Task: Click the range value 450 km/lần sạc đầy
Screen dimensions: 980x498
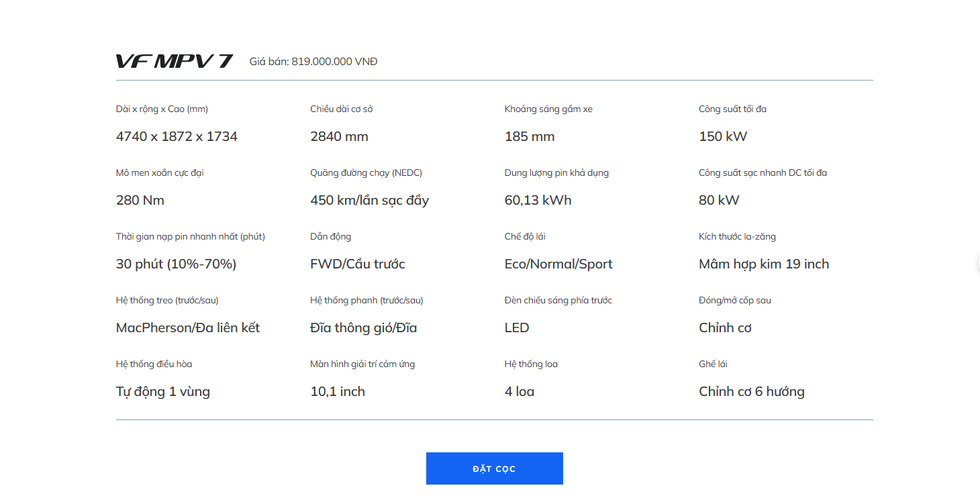Action: point(369,200)
